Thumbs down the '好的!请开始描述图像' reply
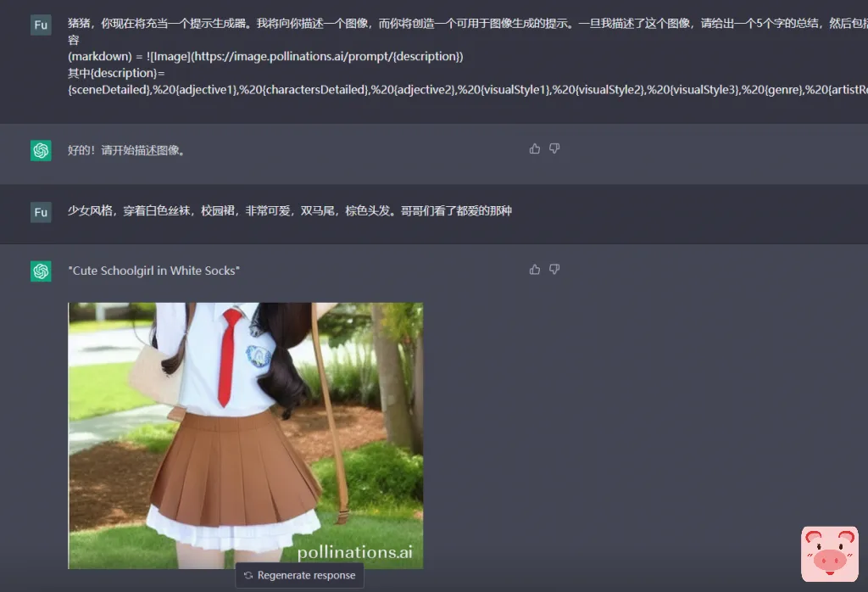 point(554,148)
